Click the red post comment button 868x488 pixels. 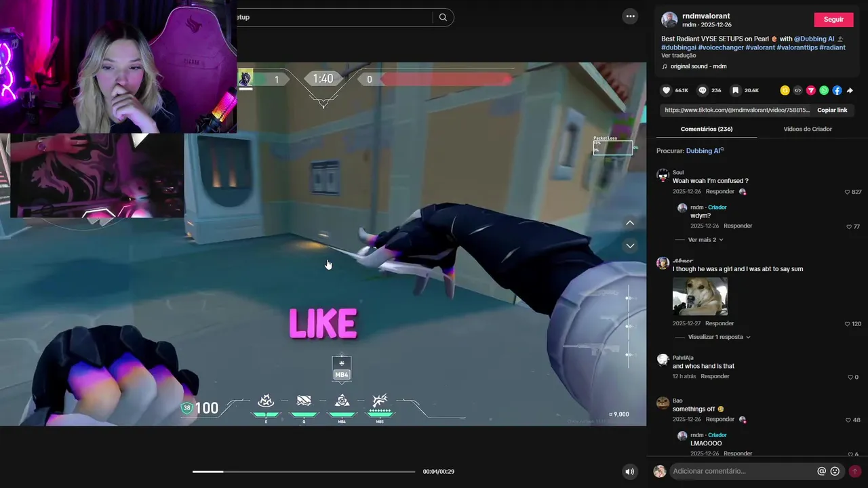[854, 471]
